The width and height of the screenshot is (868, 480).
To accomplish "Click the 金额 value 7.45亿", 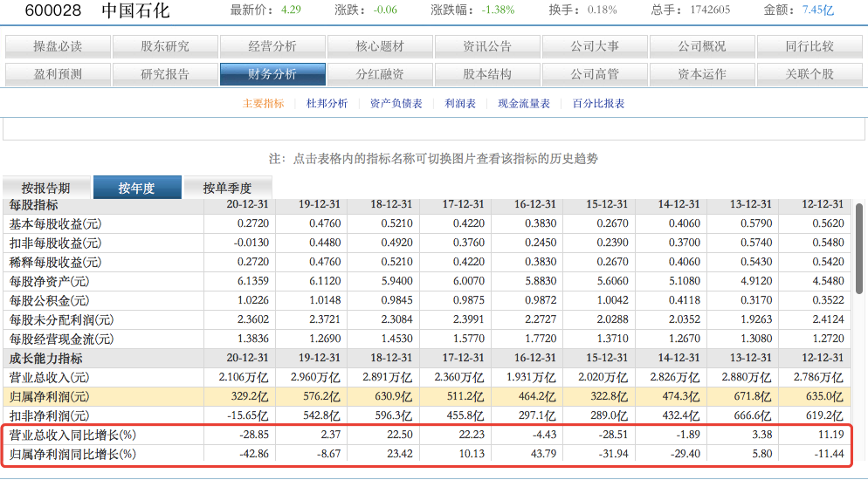I will point(818,10).
